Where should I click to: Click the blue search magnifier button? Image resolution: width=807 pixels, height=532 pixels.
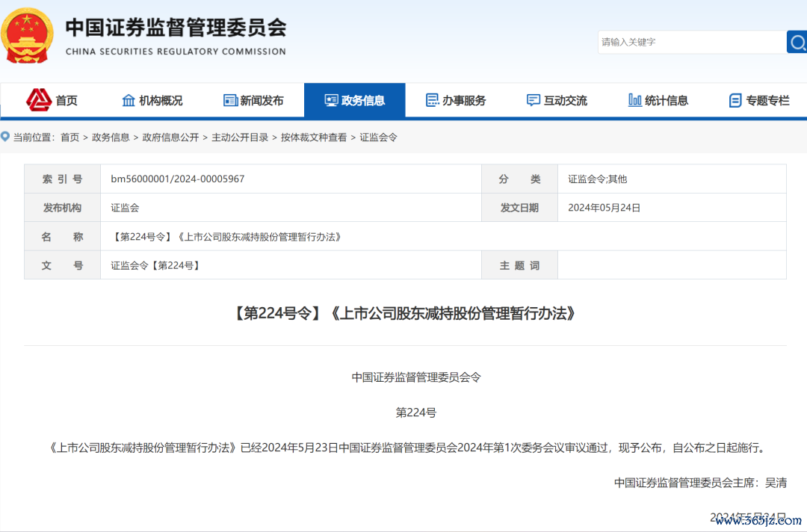[x=797, y=42]
